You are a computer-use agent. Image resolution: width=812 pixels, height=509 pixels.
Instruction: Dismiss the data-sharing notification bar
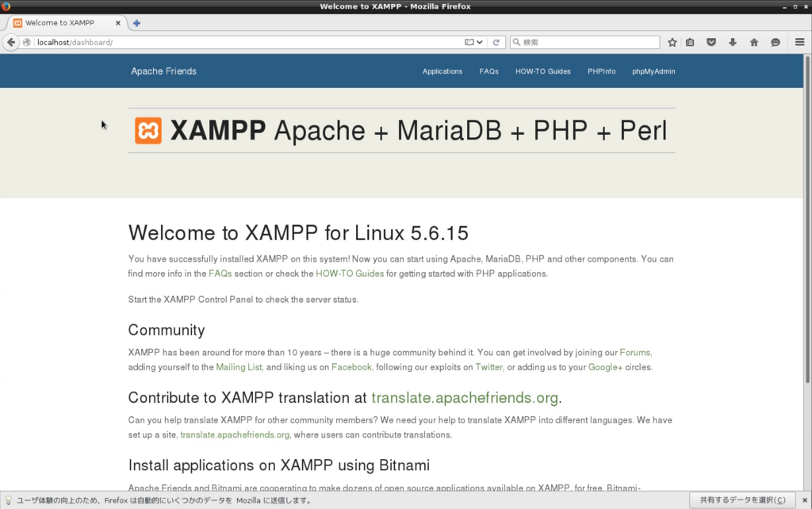pos(804,500)
